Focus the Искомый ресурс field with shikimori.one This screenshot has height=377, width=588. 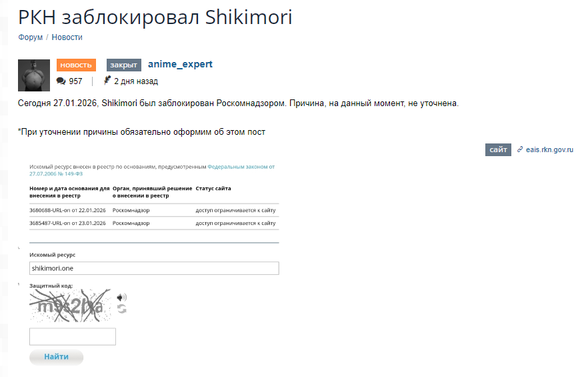pos(154,268)
